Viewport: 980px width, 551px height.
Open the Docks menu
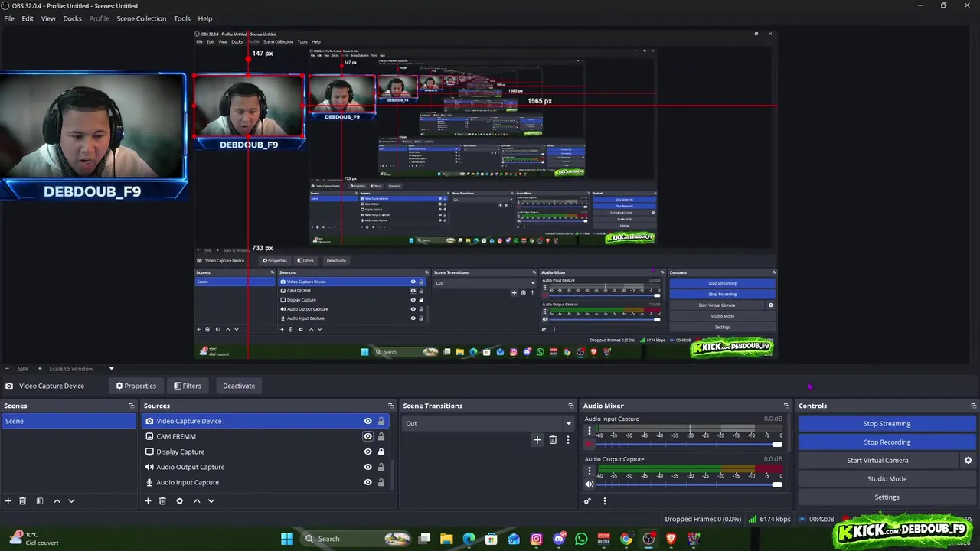72,18
